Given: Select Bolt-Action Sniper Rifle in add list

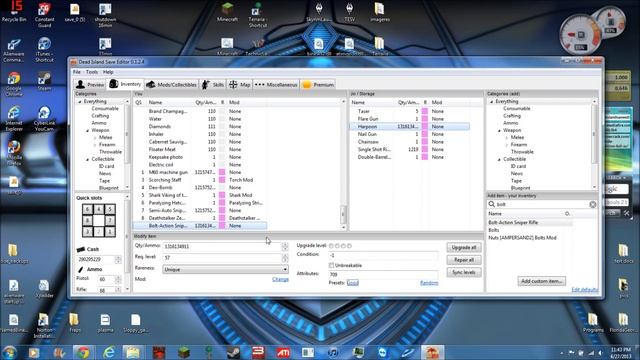Looking at the screenshot, I should pos(530,222).
